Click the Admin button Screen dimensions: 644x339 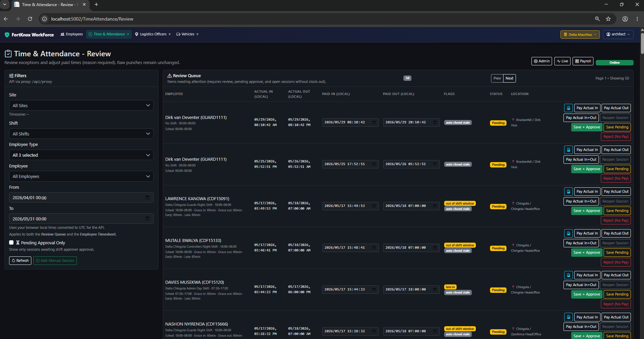(x=542, y=61)
